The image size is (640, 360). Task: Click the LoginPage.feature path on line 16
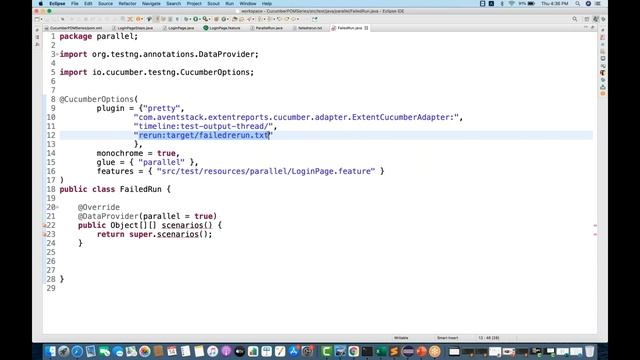pyautogui.click(x=266, y=171)
